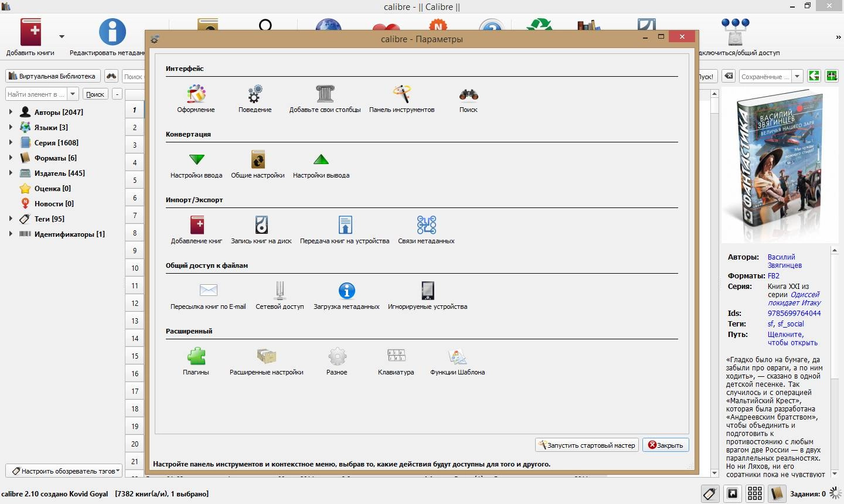Click Поиск button in tag browser
The image size is (844, 504).
[95, 94]
